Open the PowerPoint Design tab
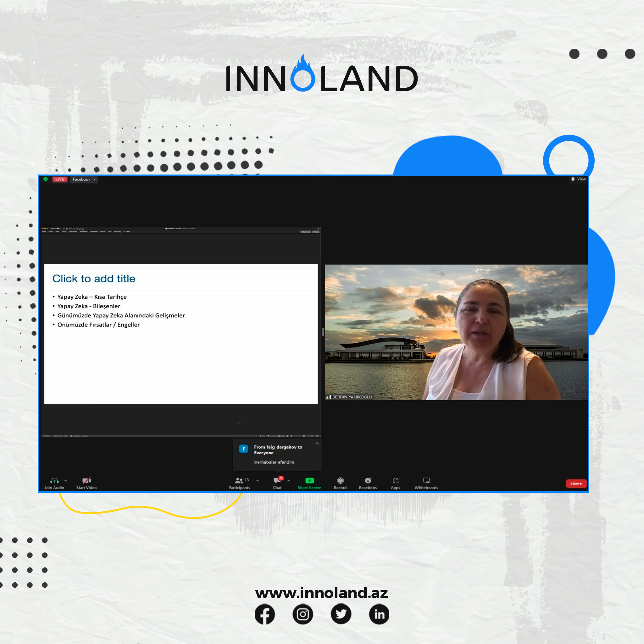The height and width of the screenshot is (644, 644). tap(64, 232)
